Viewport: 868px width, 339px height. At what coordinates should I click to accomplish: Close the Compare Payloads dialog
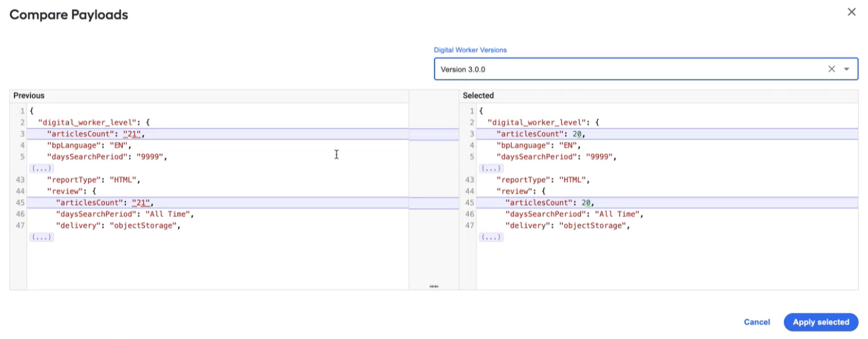[x=851, y=12]
